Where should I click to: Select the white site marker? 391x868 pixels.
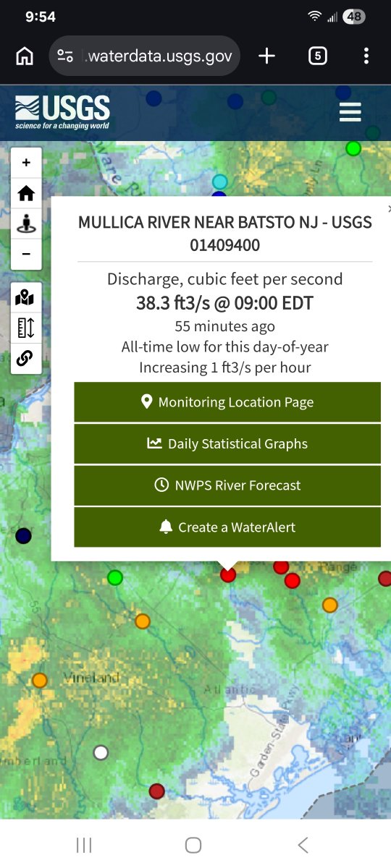(101, 753)
